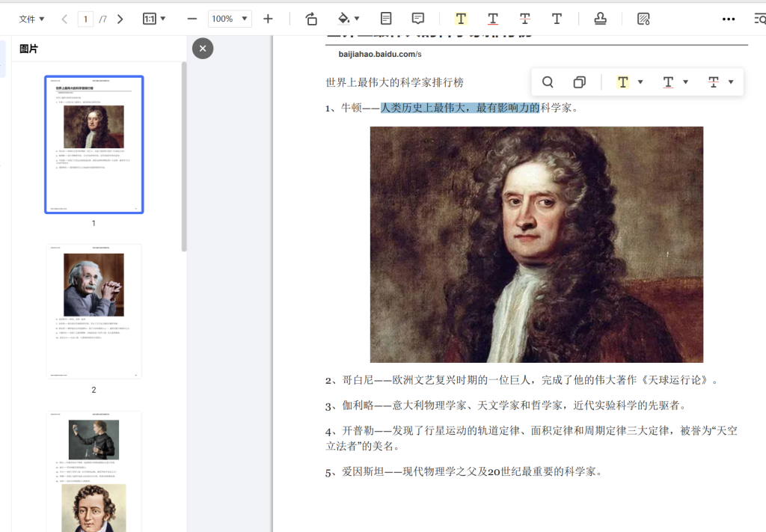This screenshot has width=766, height=532.
Task: Click the page number input field
Action: coord(85,19)
